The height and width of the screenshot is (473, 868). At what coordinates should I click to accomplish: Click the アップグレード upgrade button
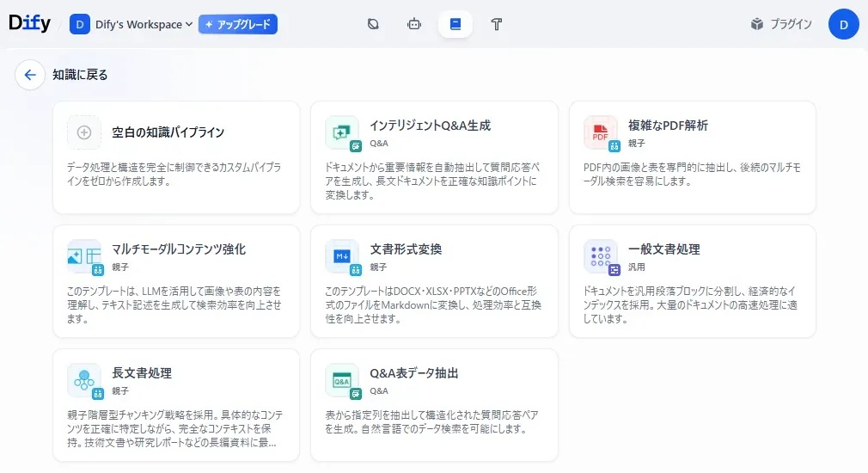click(238, 24)
